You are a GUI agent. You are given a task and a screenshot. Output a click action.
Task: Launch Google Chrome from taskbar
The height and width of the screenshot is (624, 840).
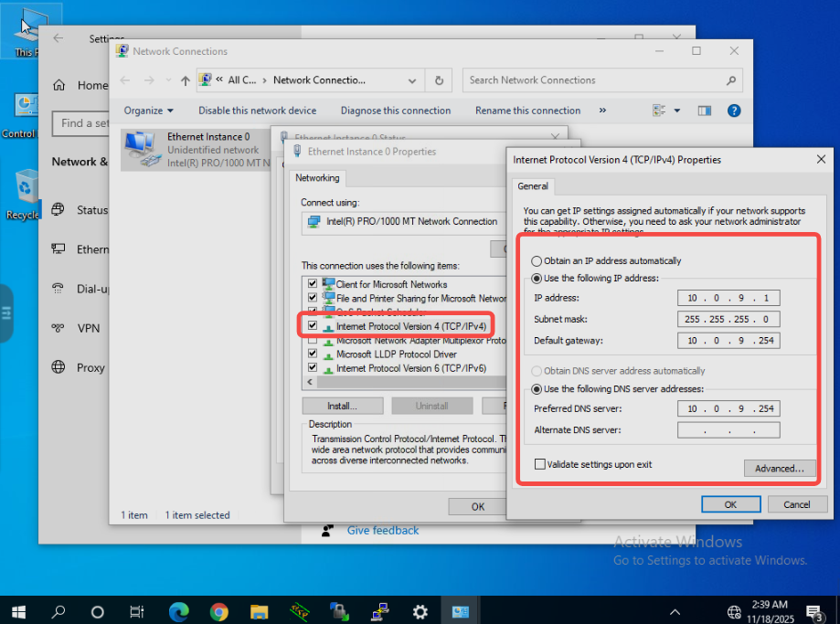218,611
